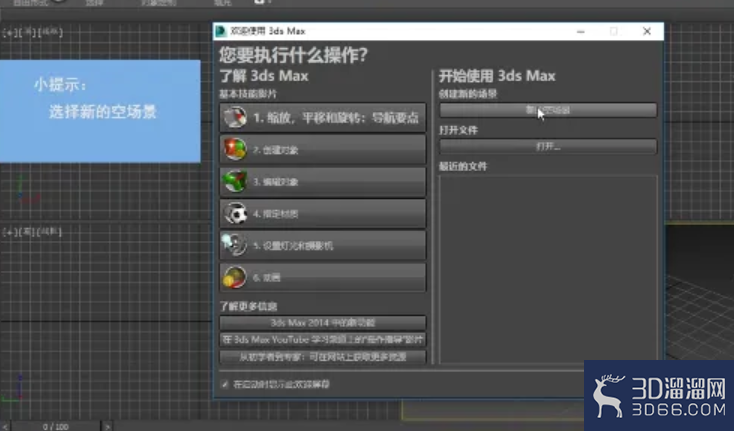The image size is (734, 431).
Task: Open tutorial 1 缩放、平移和旋转：导航要点
Action: pos(323,117)
